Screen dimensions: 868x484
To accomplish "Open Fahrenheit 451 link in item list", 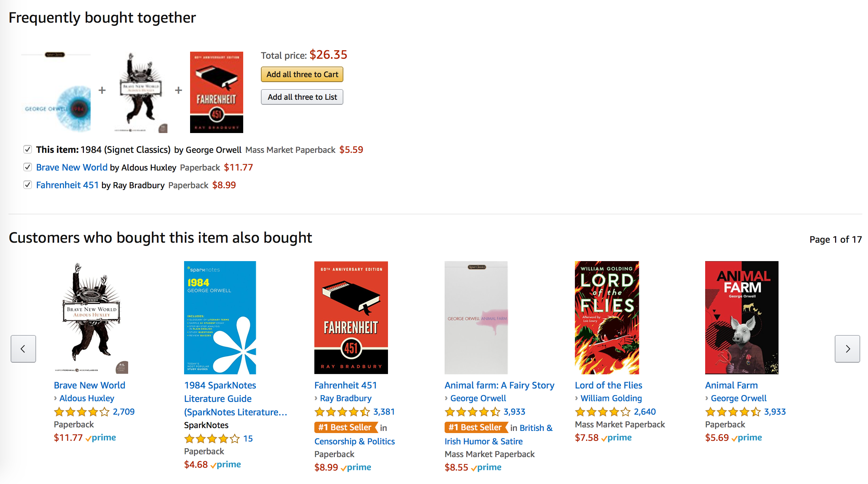I will [67, 185].
